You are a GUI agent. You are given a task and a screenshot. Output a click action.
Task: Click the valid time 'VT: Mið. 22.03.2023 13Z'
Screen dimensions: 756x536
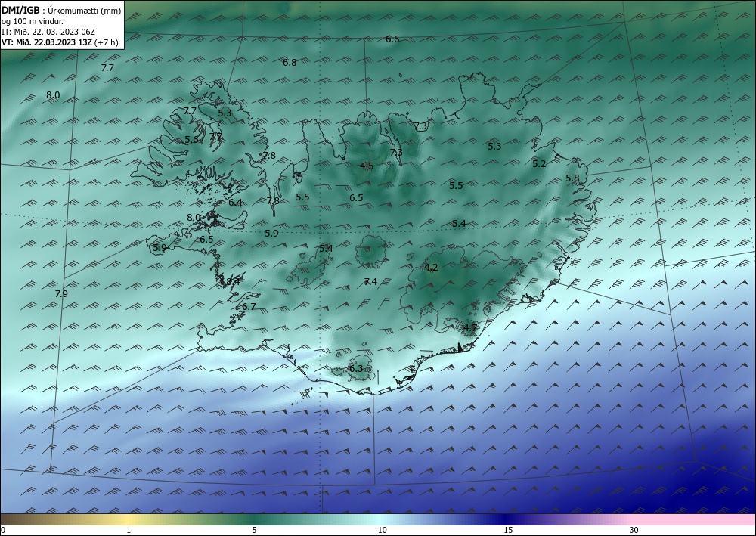click(x=47, y=42)
